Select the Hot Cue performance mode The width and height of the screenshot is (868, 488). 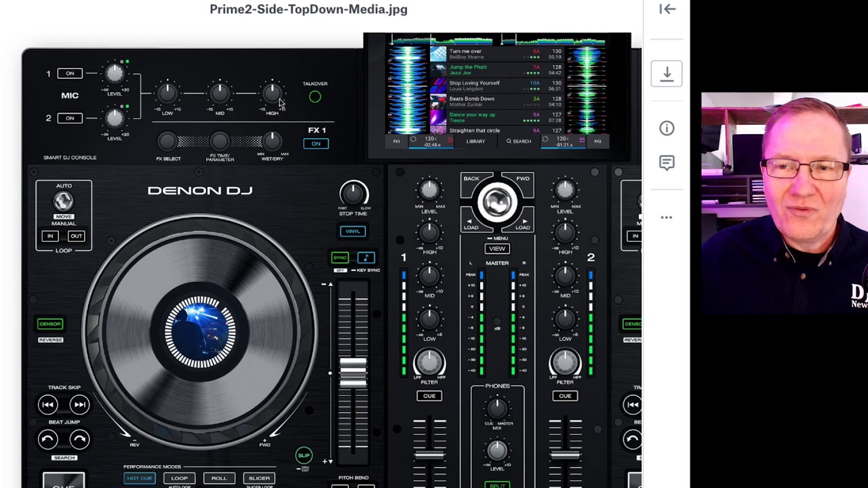[140, 479]
